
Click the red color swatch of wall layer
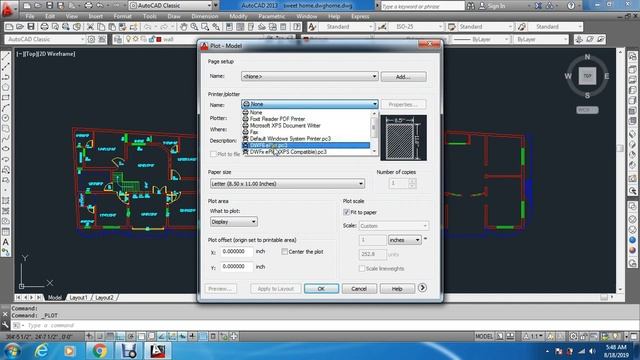(159, 39)
